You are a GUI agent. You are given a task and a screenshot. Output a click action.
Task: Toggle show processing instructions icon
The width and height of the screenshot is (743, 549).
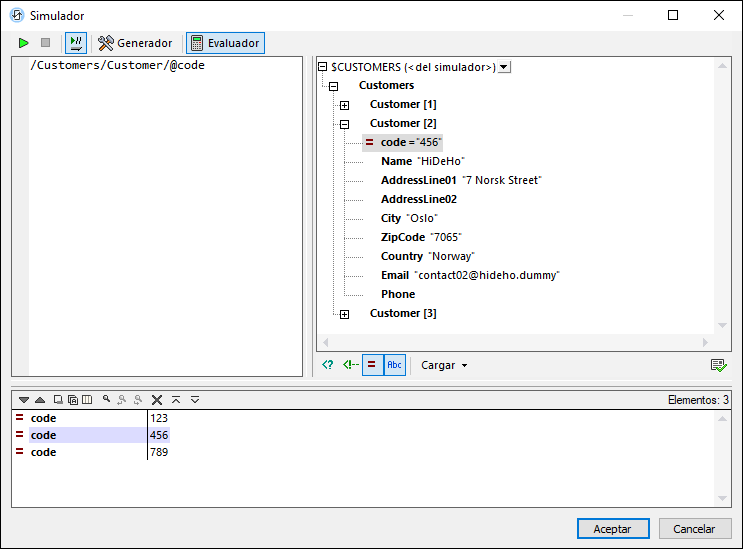click(x=328, y=365)
